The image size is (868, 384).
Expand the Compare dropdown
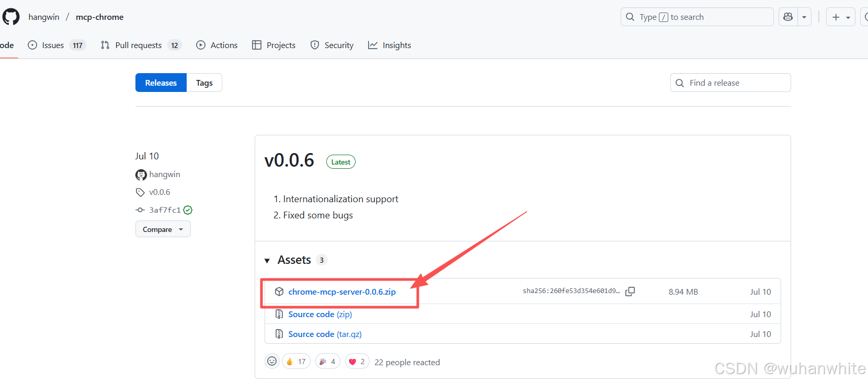coord(163,229)
